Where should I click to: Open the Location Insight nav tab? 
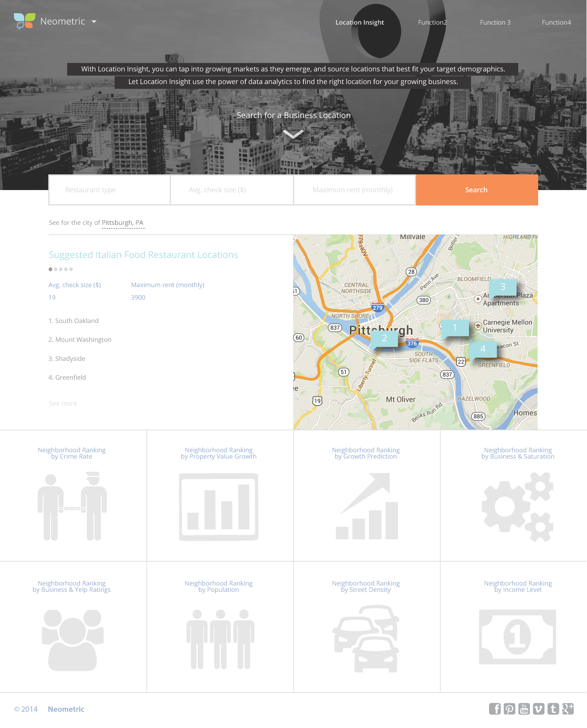[x=359, y=22]
